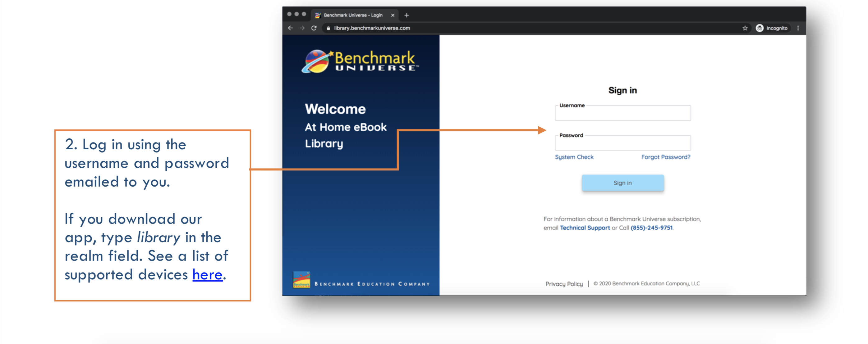Open the System Check link
The image size is (868, 344).
(574, 157)
